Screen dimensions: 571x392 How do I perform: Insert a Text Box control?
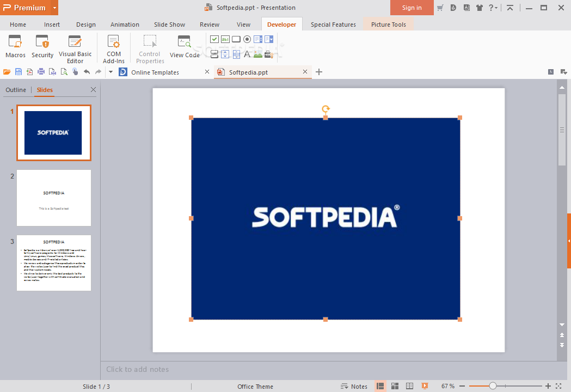coord(225,39)
